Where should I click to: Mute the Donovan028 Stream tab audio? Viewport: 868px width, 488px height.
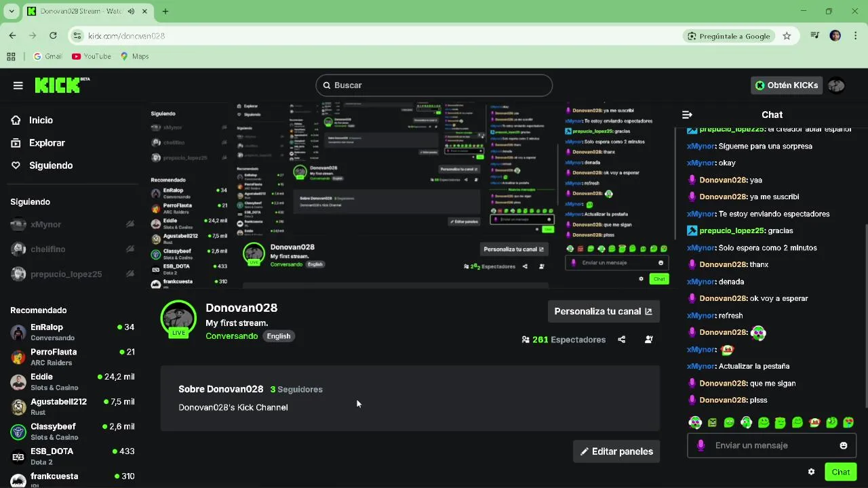[x=131, y=12]
